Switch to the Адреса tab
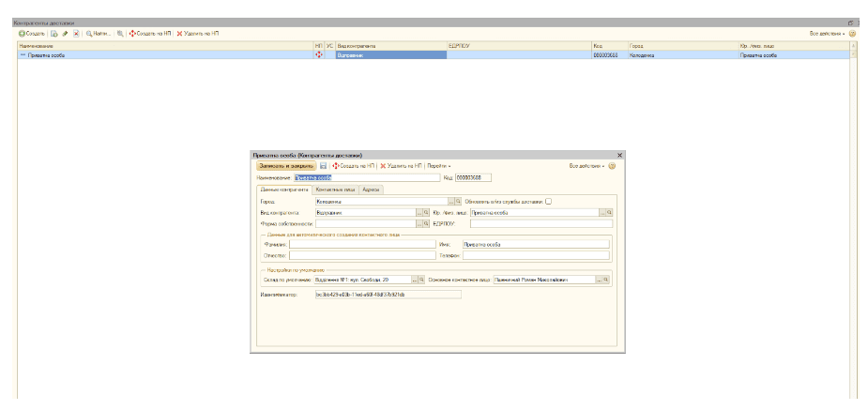868x410 pixels. pyautogui.click(x=373, y=189)
